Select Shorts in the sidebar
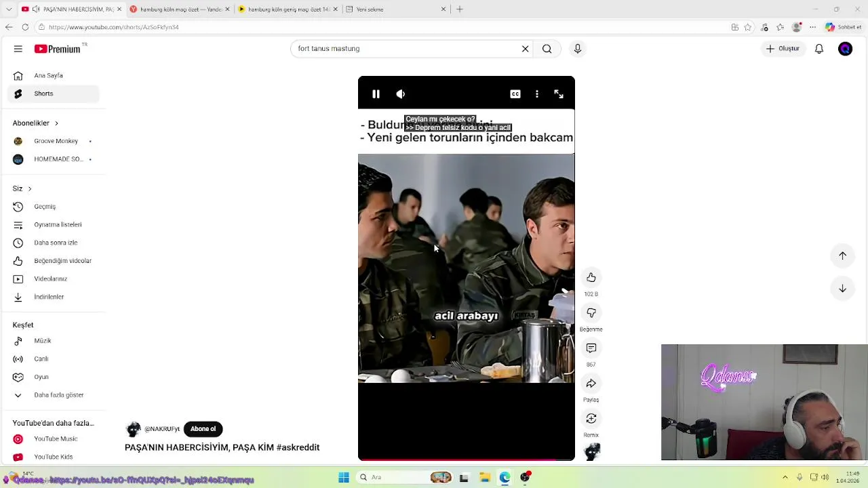The height and width of the screenshot is (488, 868). [x=54, y=94]
